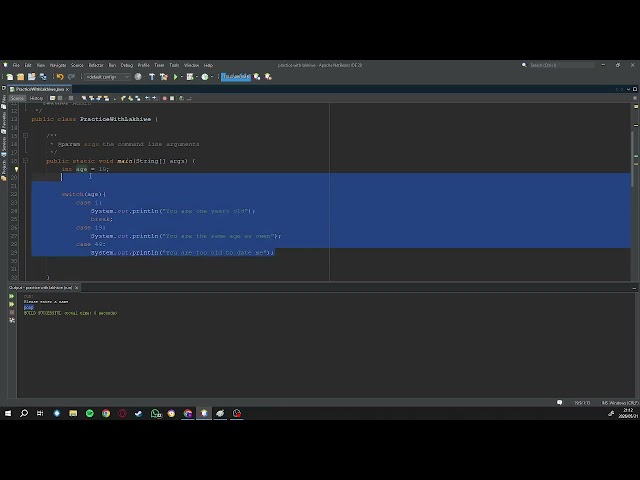640x480 pixels.
Task: Open the Refactor menu
Action: pos(96,65)
